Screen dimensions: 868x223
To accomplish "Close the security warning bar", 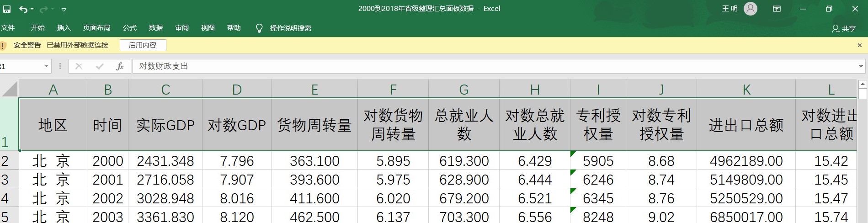I will (x=859, y=45).
